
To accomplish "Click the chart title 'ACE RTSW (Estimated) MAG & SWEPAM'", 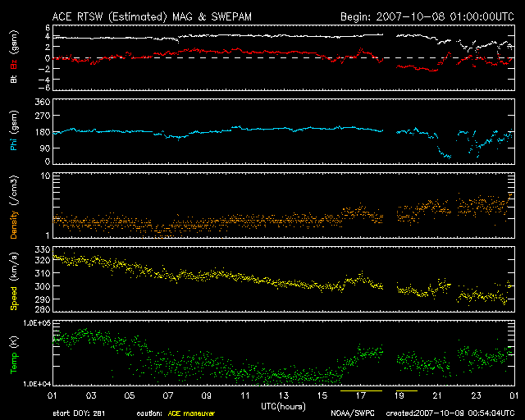I will (152, 16).
